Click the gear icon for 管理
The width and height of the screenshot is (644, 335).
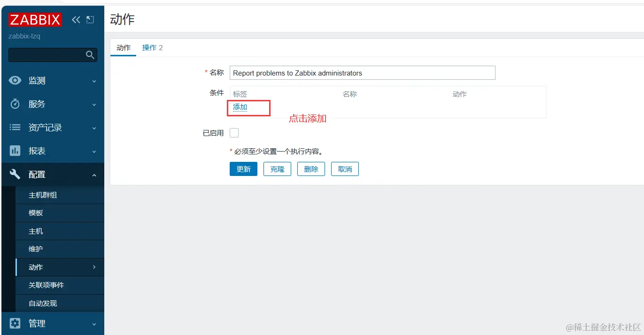pyautogui.click(x=15, y=323)
